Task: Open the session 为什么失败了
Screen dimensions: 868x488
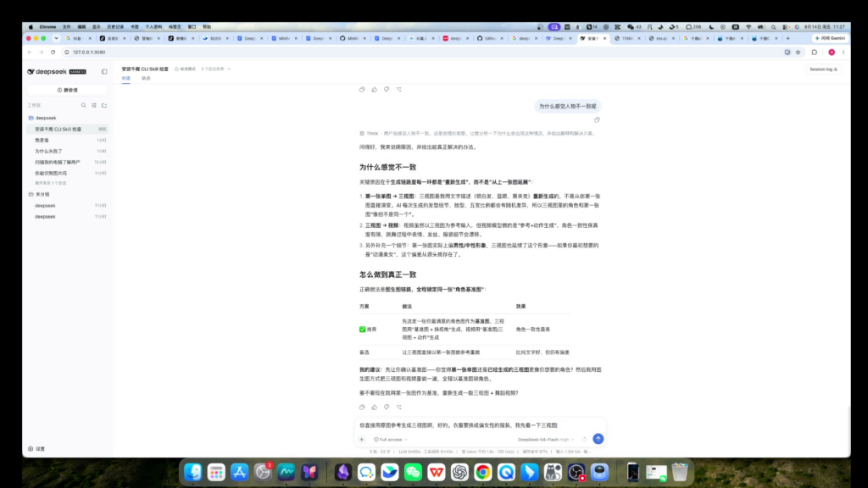Action: coord(68,151)
